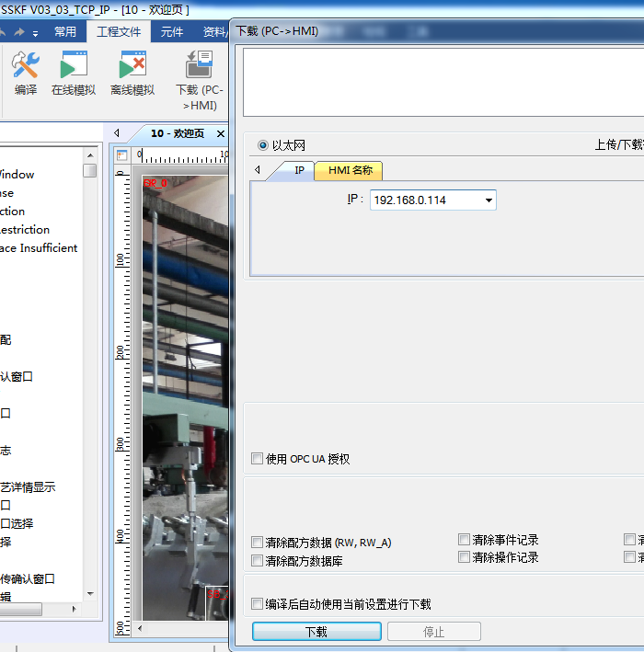Click the download dialog message log box

click(x=443, y=83)
